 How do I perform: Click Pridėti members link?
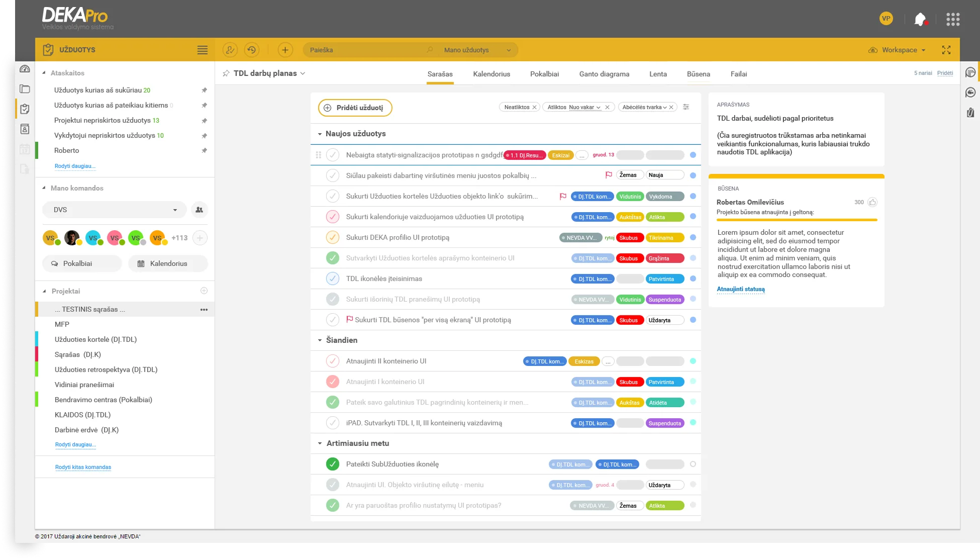(x=945, y=73)
